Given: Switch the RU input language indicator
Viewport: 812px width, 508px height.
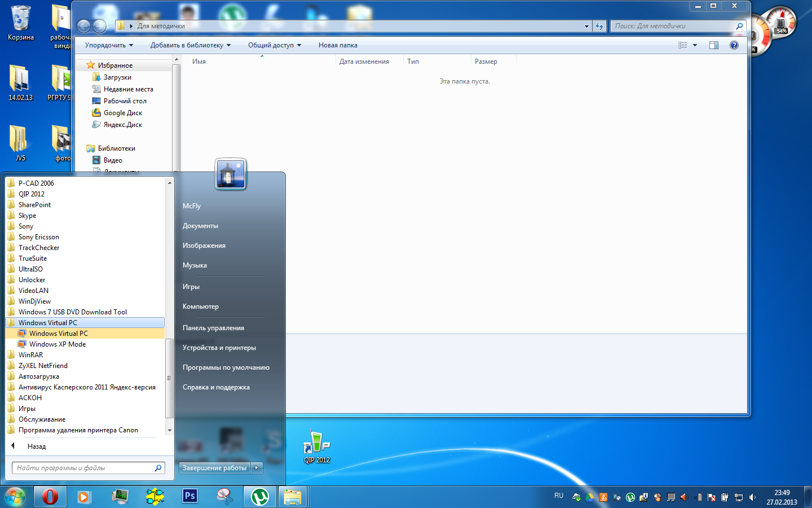Looking at the screenshot, I should (559, 496).
